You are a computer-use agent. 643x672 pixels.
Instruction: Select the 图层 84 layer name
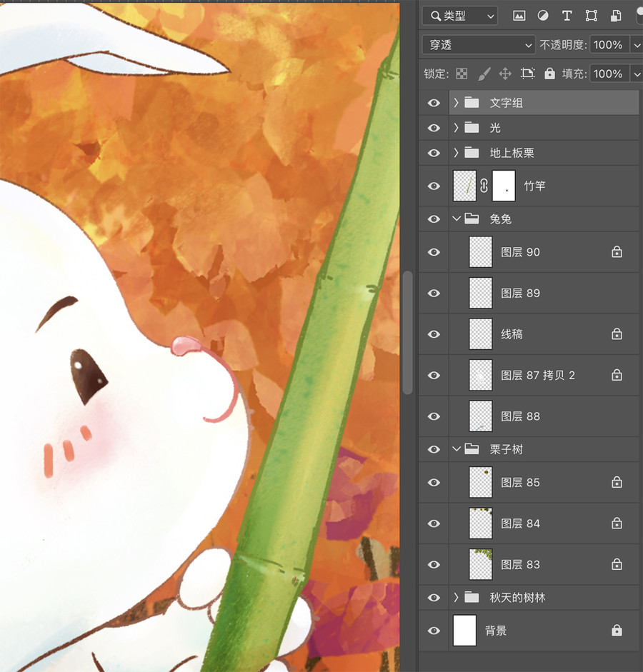coord(520,523)
